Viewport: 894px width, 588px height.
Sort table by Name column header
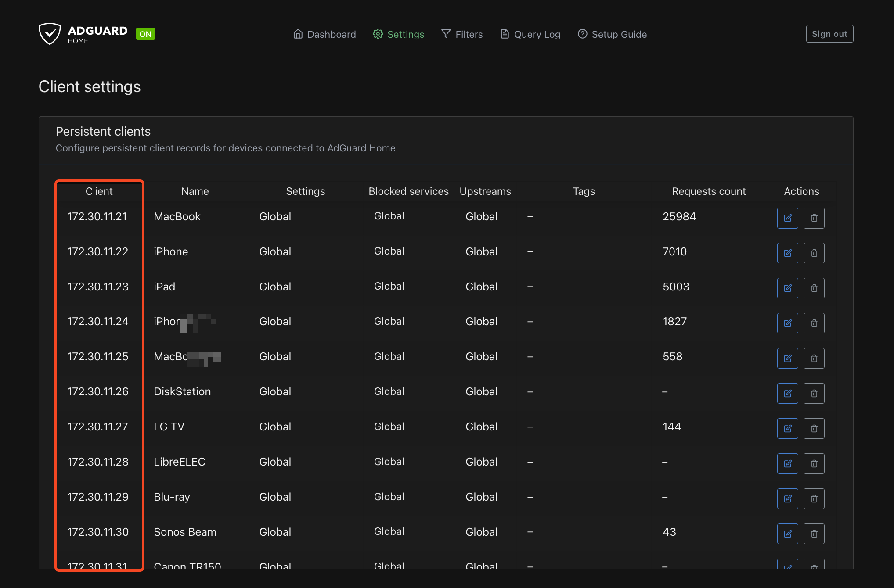point(195,191)
